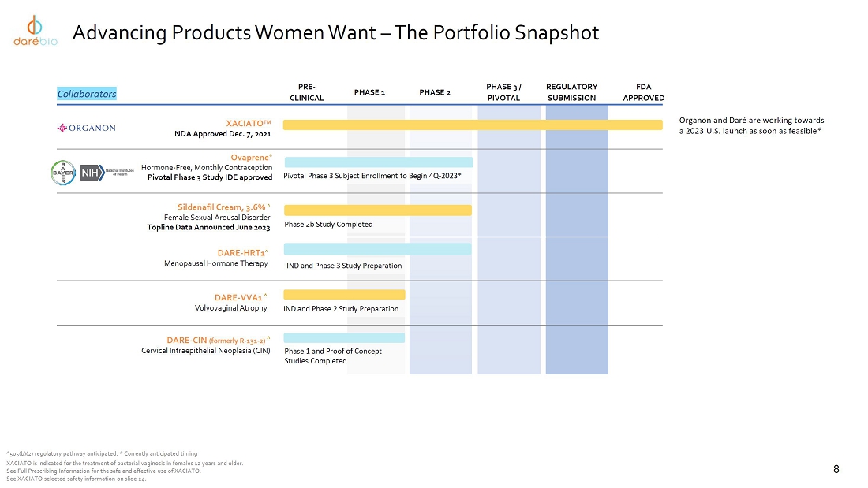Click the XACIATO yellow progress bar
The width and height of the screenshot is (868, 488).
click(x=472, y=125)
